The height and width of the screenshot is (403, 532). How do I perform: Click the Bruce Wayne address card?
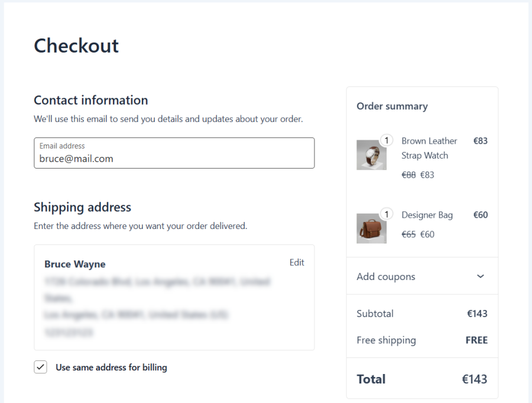[174, 296]
